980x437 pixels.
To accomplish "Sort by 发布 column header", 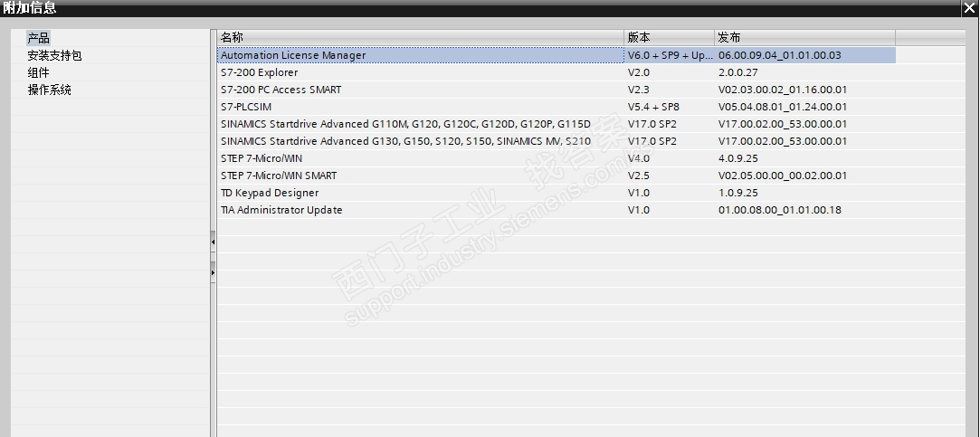I will (805, 37).
